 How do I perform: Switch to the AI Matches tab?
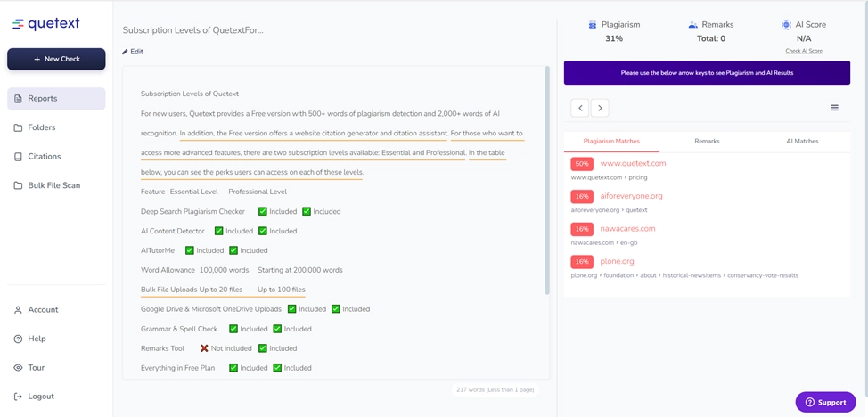click(802, 141)
